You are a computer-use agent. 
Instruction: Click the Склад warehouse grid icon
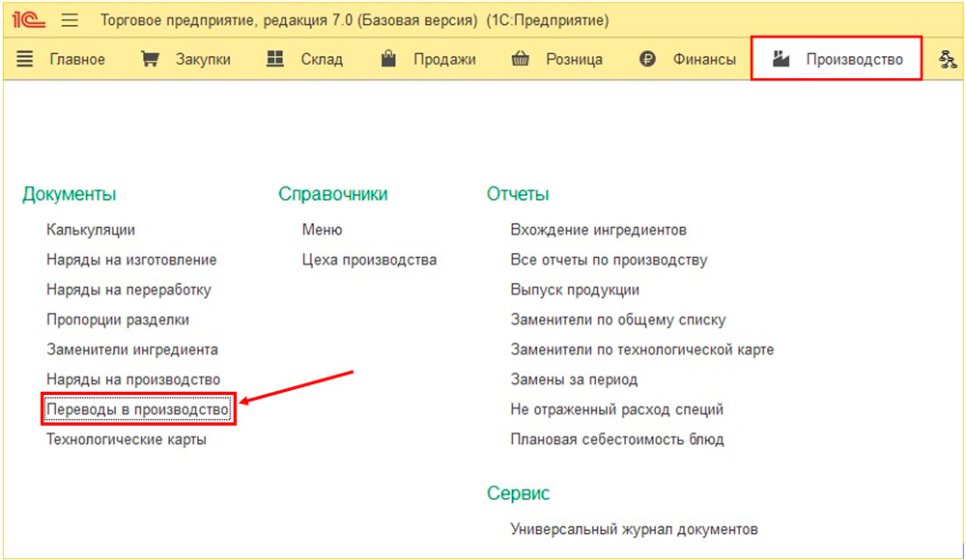(275, 60)
